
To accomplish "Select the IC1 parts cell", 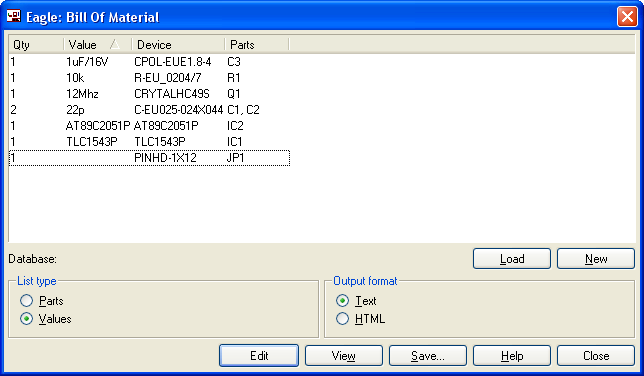I will [235, 142].
